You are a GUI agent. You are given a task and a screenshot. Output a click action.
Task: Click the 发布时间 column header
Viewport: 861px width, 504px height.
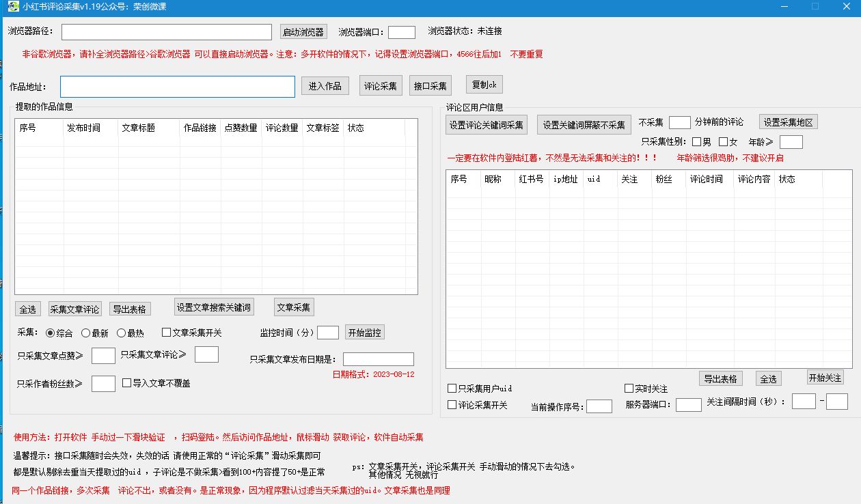[x=91, y=128]
